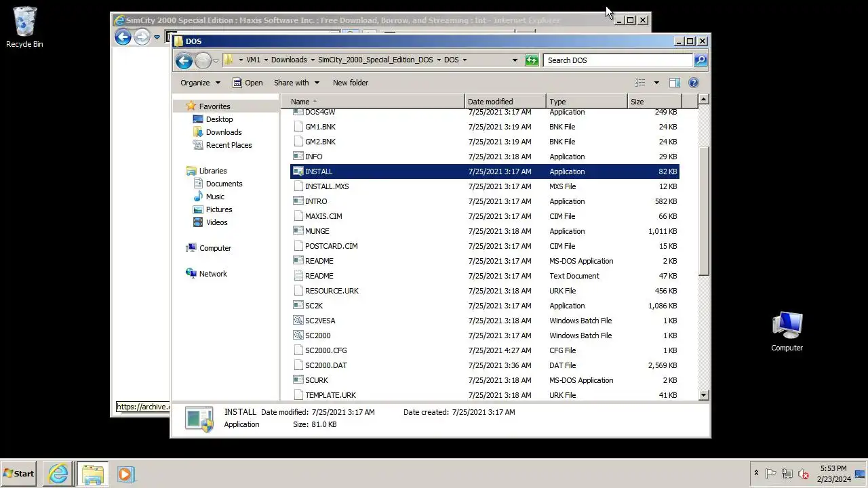
Task: Click the Windows Explorer taskbar icon
Action: point(93,474)
